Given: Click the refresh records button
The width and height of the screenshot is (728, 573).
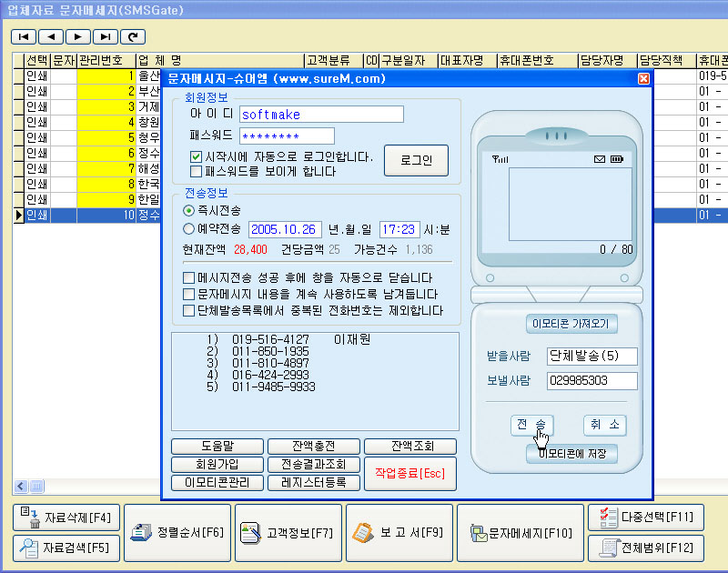Looking at the screenshot, I should [x=133, y=36].
